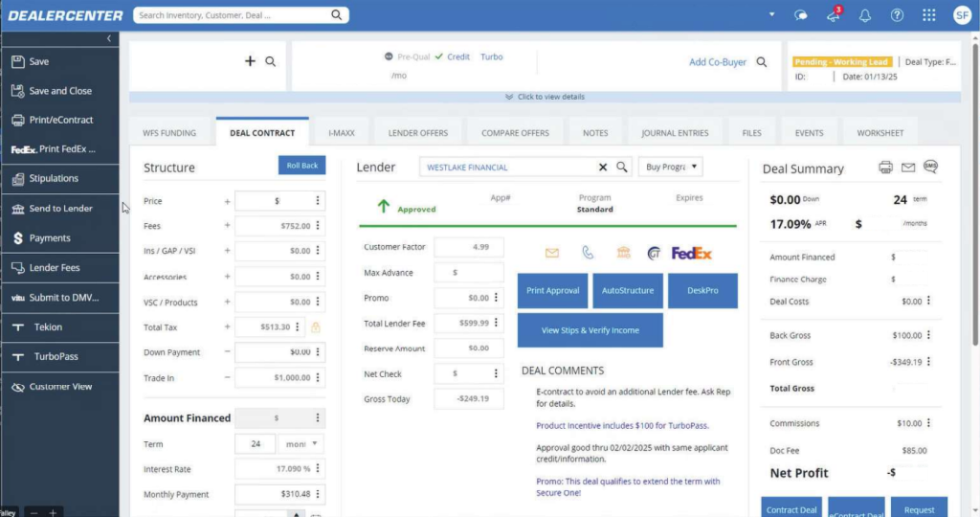This screenshot has width=980, height=517.
Task: Click the lender phone icon
Action: pos(588,253)
